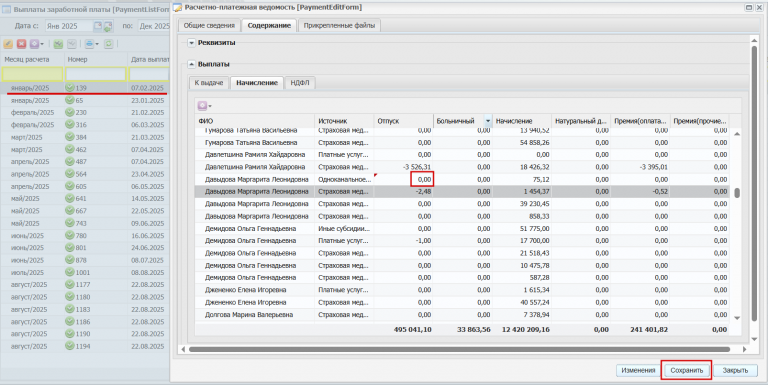Click the Начисление column header
This screenshot has height=385, width=768.
[522, 121]
